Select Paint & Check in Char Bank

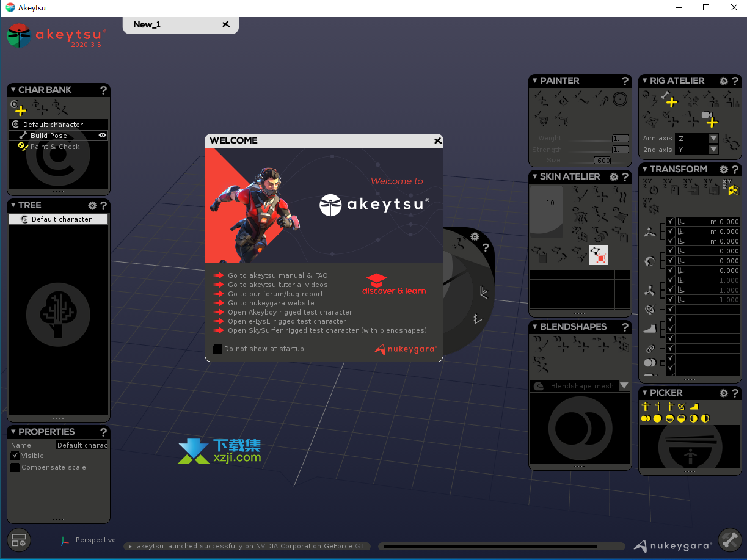point(55,147)
